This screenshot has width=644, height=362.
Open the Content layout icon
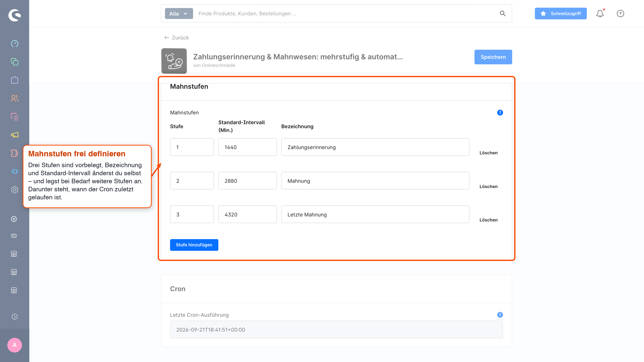[x=15, y=117]
